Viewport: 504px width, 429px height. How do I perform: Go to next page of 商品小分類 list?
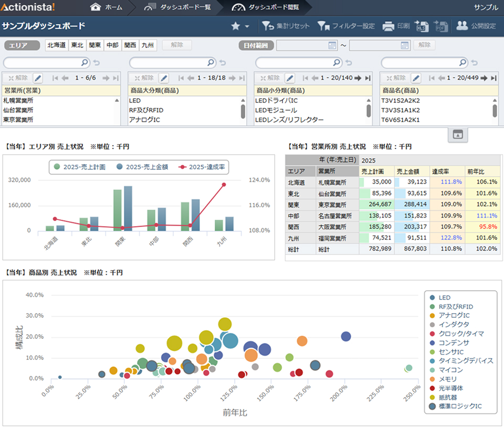coord(358,78)
